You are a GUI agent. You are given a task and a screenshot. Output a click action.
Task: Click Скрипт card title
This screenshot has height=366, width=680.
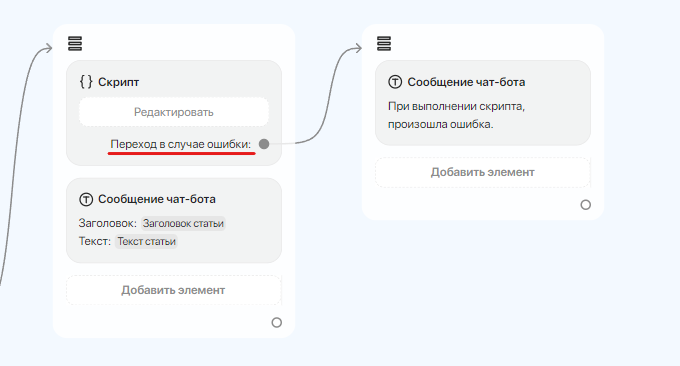point(118,82)
